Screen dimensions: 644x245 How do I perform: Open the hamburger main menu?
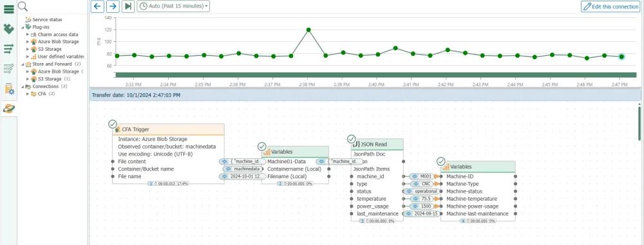8,9
